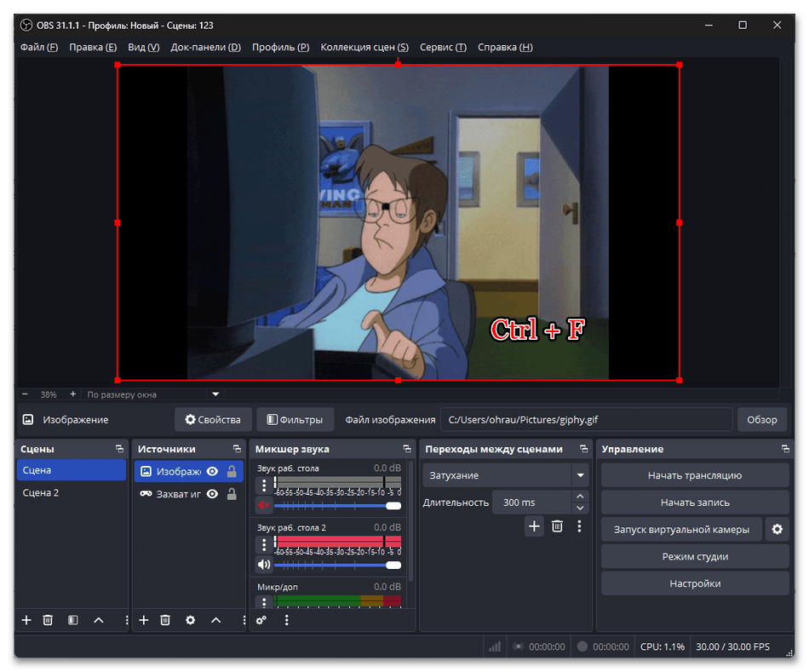
Task: Open the Коллекция сцен menu
Action: click(x=364, y=47)
